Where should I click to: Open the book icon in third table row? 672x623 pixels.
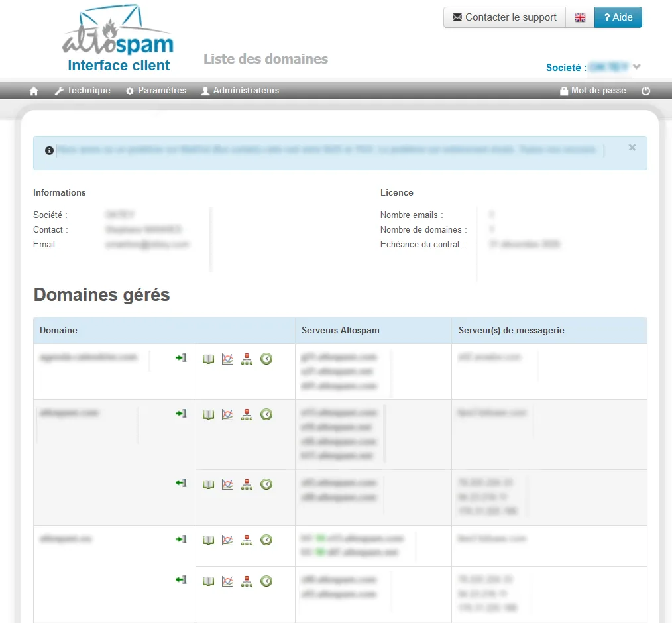click(208, 484)
